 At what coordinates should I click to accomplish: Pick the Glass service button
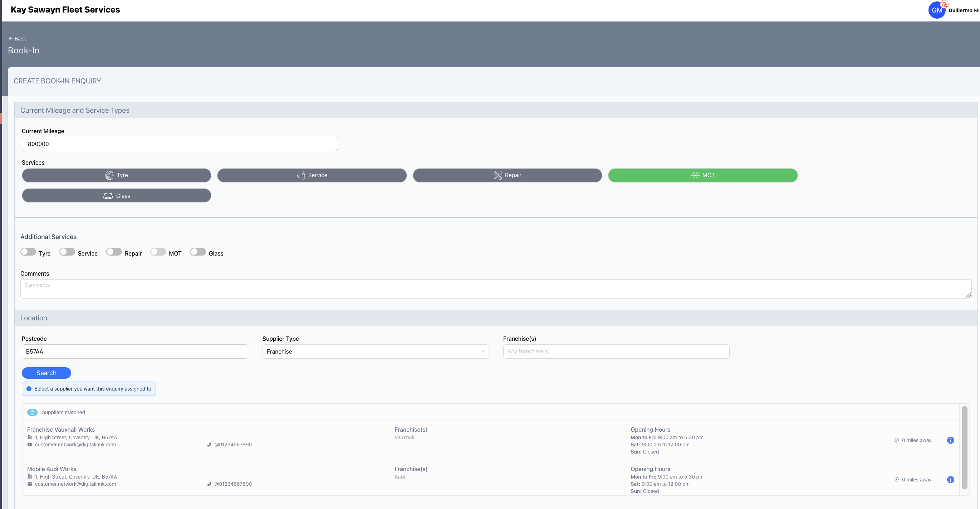116,196
